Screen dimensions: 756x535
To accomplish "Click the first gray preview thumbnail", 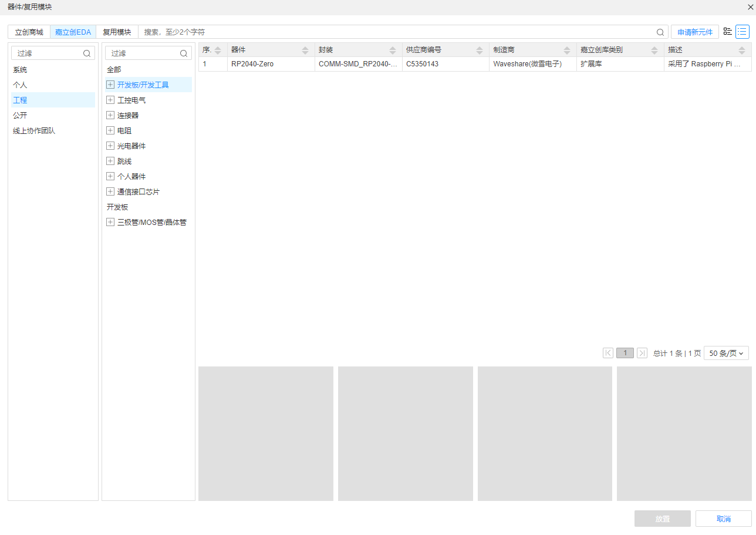I will (266, 433).
